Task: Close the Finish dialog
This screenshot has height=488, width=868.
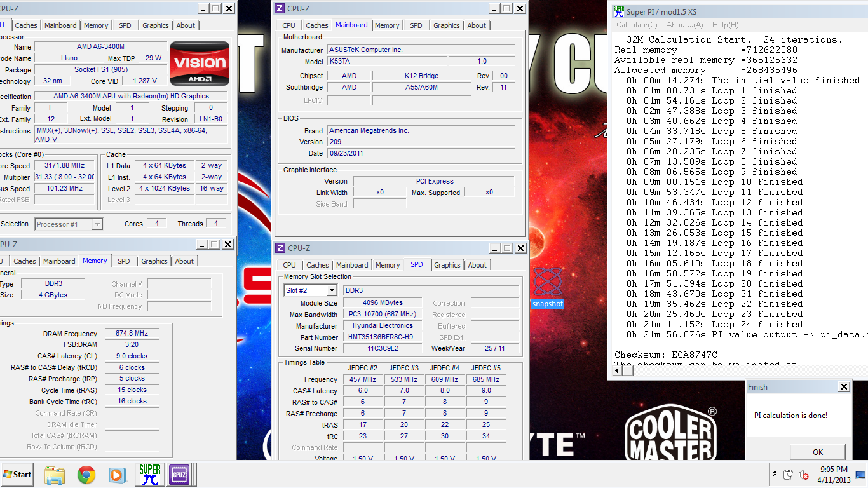Action: (x=844, y=386)
